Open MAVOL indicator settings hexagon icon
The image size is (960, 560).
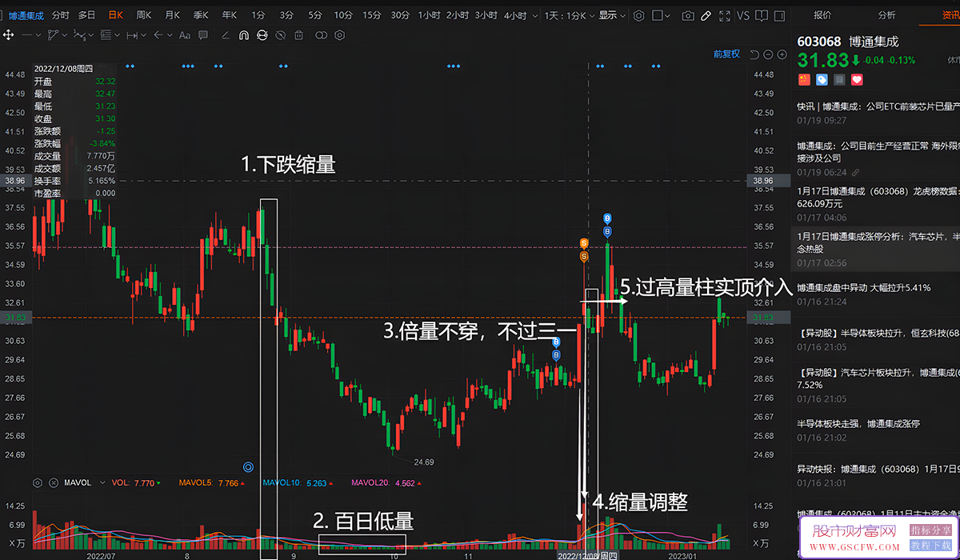[x=38, y=483]
